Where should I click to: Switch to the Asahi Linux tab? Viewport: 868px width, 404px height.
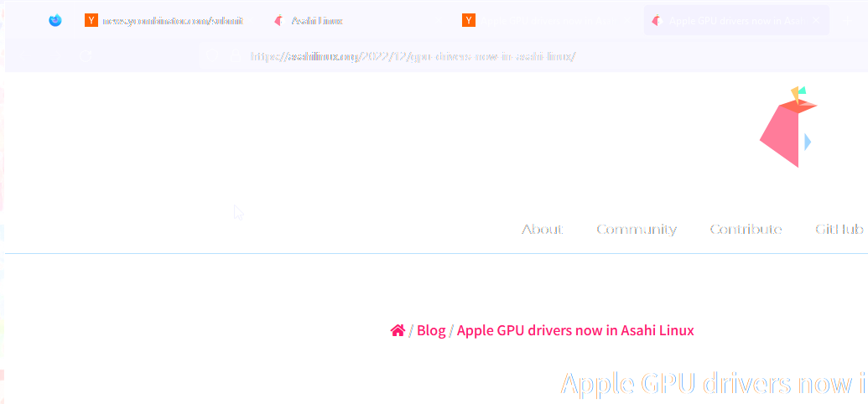point(358,21)
